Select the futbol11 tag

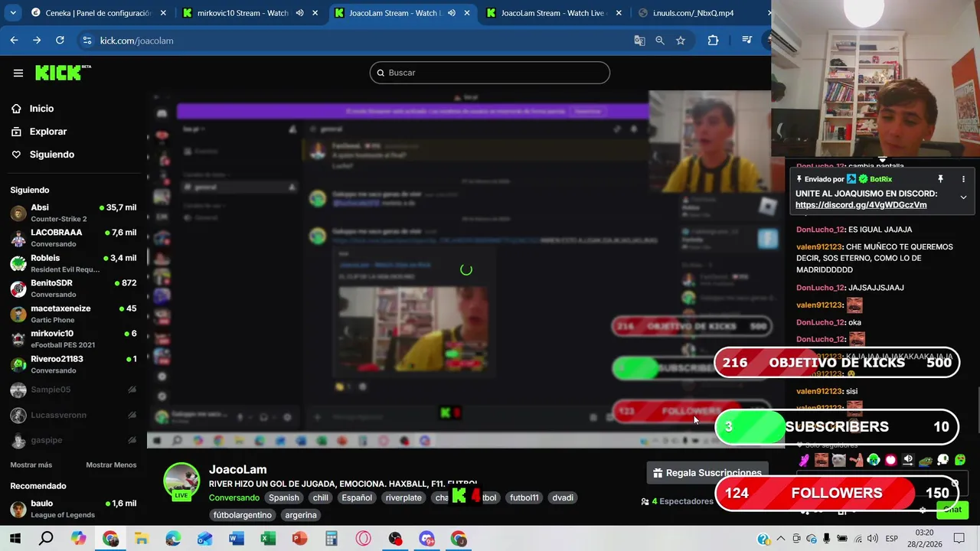coord(524,497)
